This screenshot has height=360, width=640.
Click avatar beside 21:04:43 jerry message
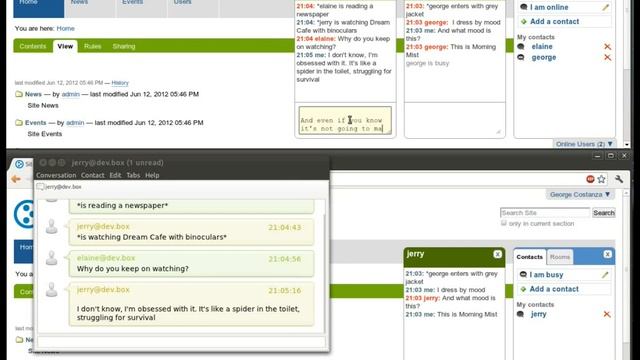coord(51,227)
